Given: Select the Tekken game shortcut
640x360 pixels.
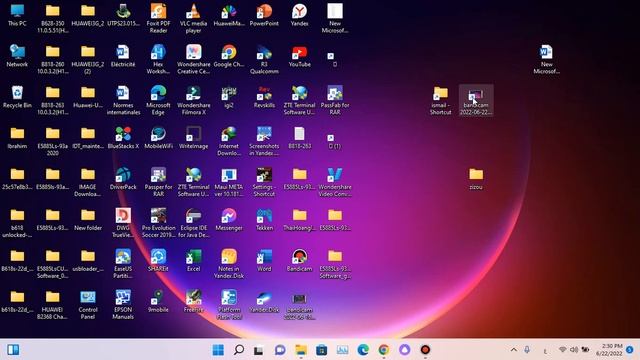Looking at the screenshot, I should tap(264, 219).
